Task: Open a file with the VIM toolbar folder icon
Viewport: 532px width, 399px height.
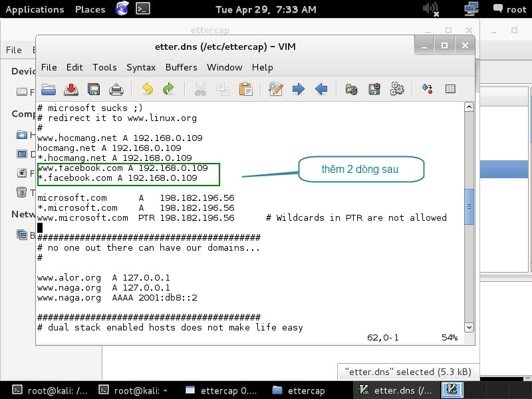Action: click(x=49, y=90)
